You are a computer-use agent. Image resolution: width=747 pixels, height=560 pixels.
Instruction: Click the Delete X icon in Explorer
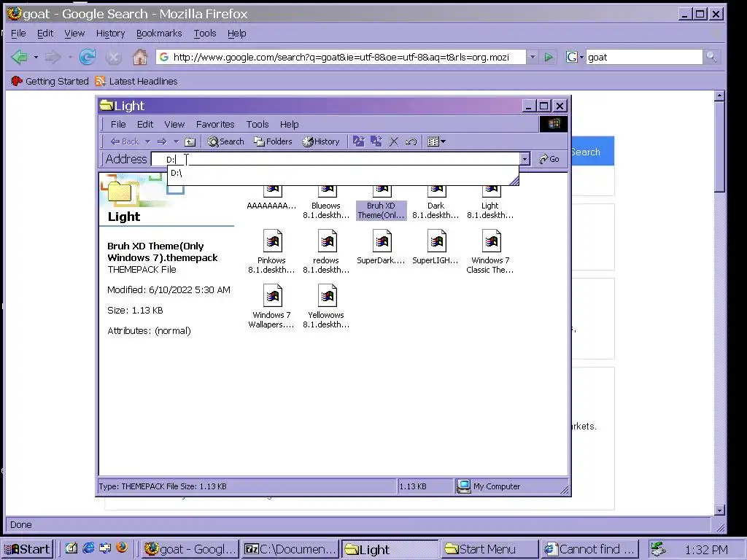(x=394, y=141)
